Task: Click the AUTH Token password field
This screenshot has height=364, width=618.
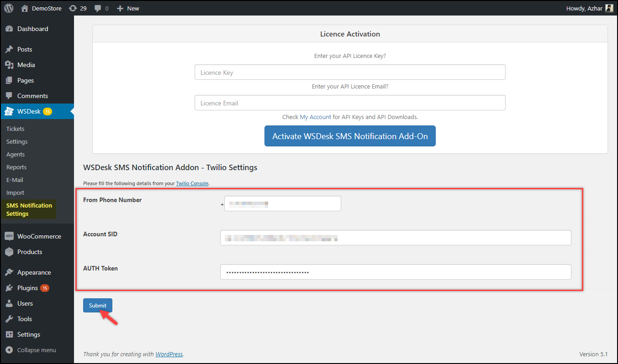Action: click(396, 272)
